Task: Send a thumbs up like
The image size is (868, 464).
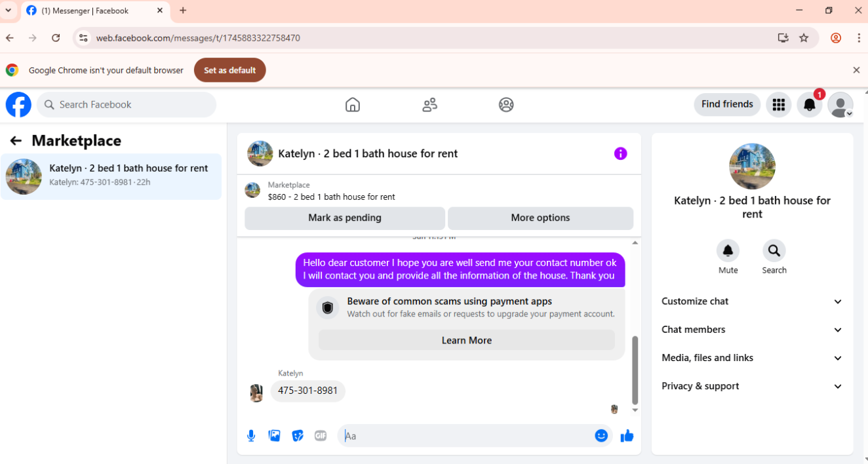Action: (627, 436)
